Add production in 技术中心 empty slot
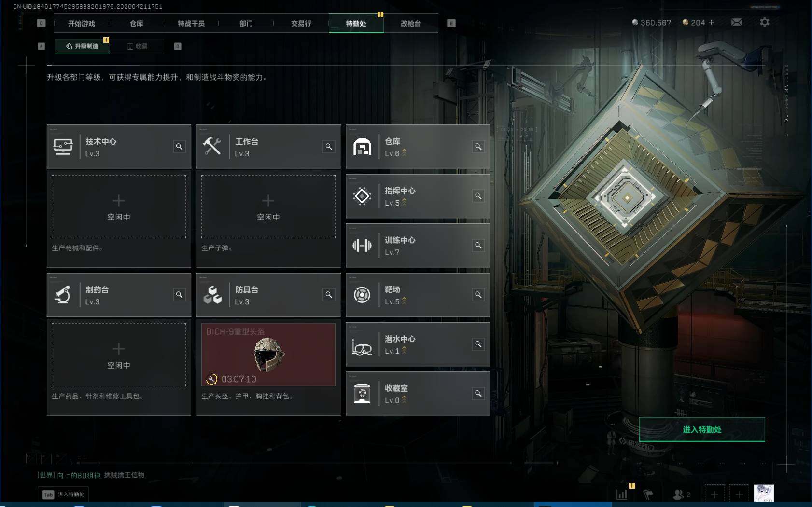Viewport: 812px width, 507px height. coord(119,206)
